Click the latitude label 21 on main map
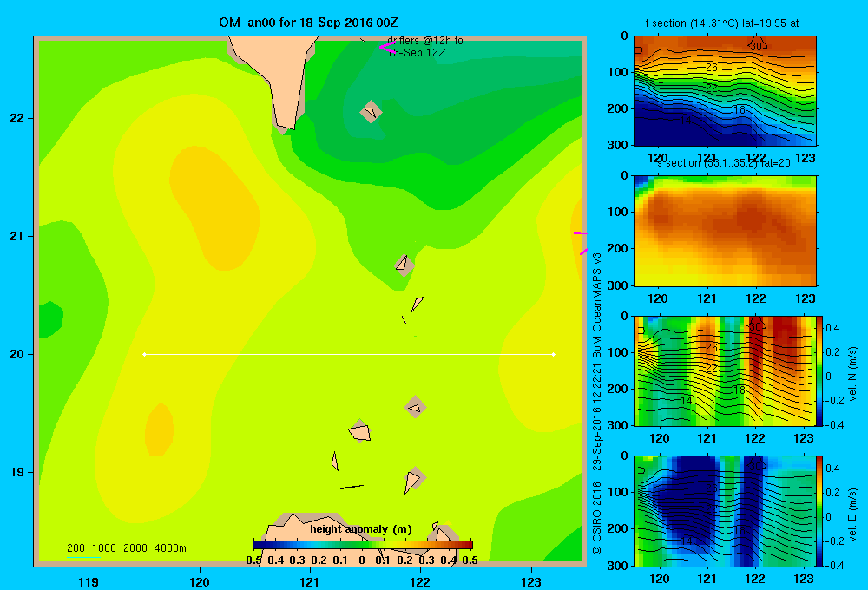This screenshot has width=868, height=590. click(16, 236)
